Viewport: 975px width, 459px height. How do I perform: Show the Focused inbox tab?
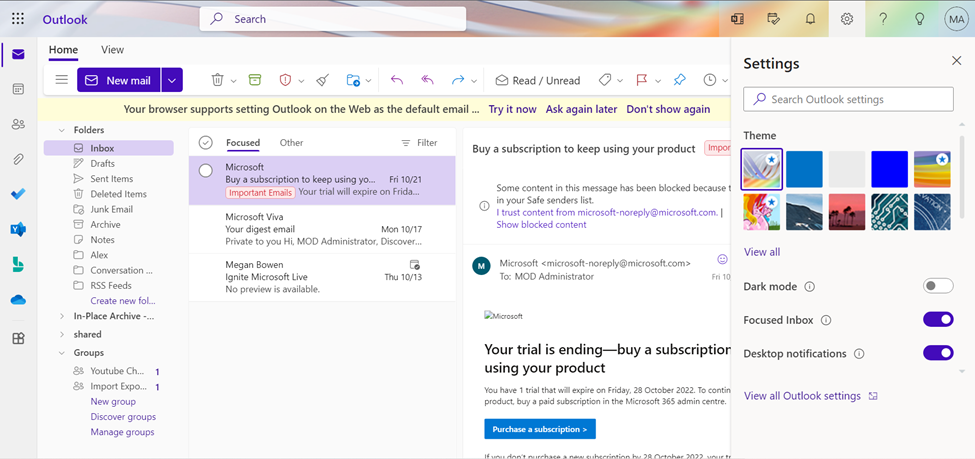(243, 142)
